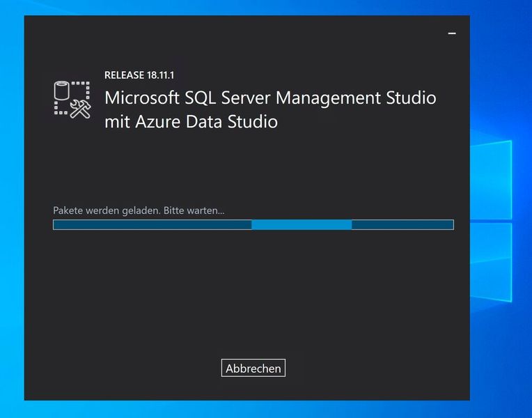Click the "Pakete werden geladen. Bitte warten..." status
Image resolution: width=532 pixels, height=418 pixels.
139,210
